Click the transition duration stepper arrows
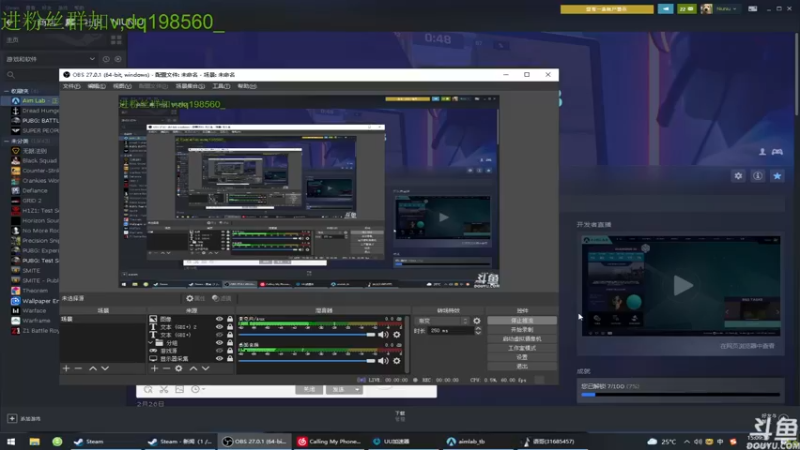Screen dimensions: 800x450 click(478, 331)
